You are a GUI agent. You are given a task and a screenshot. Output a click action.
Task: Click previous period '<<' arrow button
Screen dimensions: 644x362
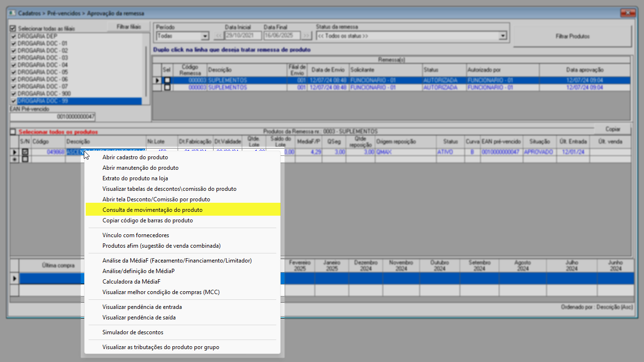[x=218, y=36]
